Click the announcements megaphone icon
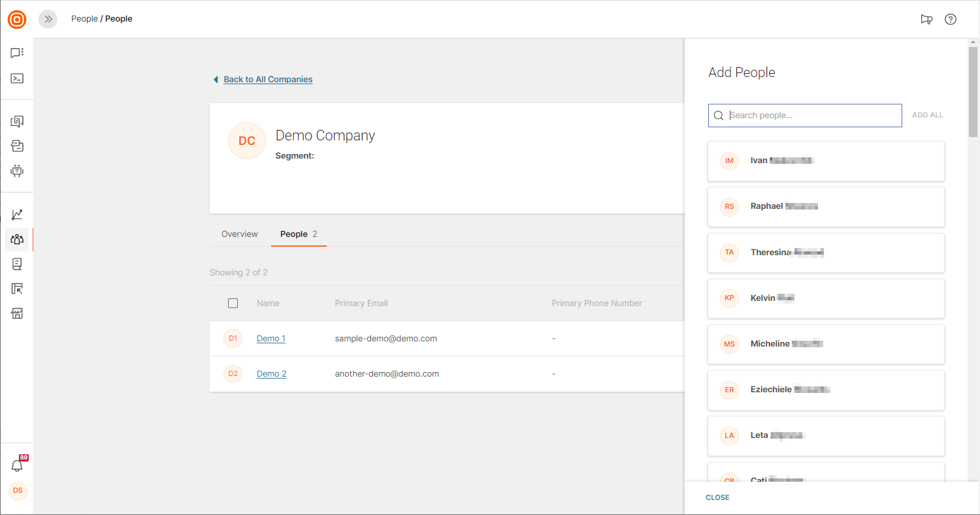This screenshot has height=515, width=980. 926,19
